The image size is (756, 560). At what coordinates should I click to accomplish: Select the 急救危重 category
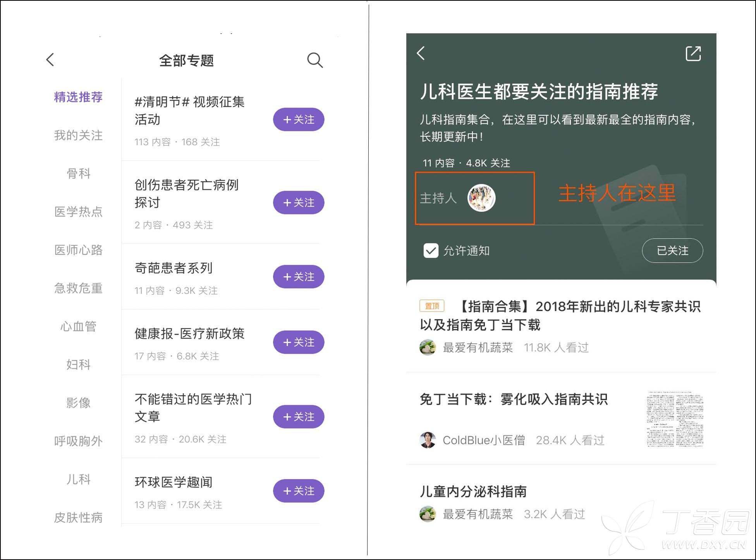78,288
